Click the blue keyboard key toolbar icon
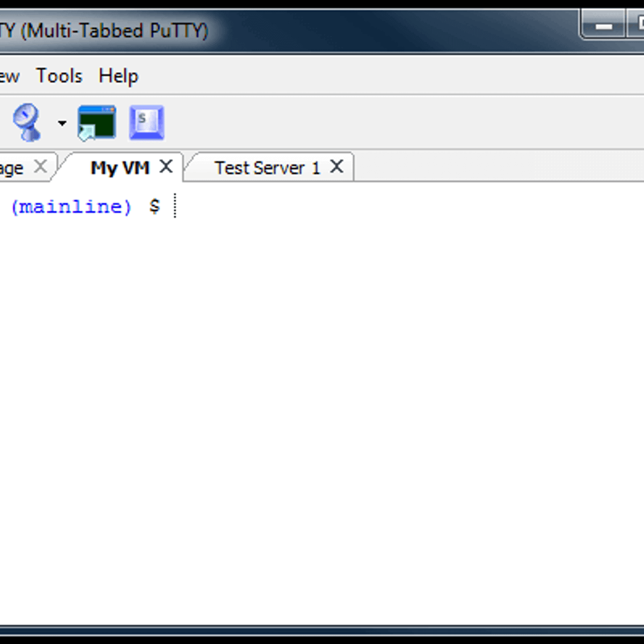Image resolution: width=644 pixels, height=644 pixels. click(147, 122)
